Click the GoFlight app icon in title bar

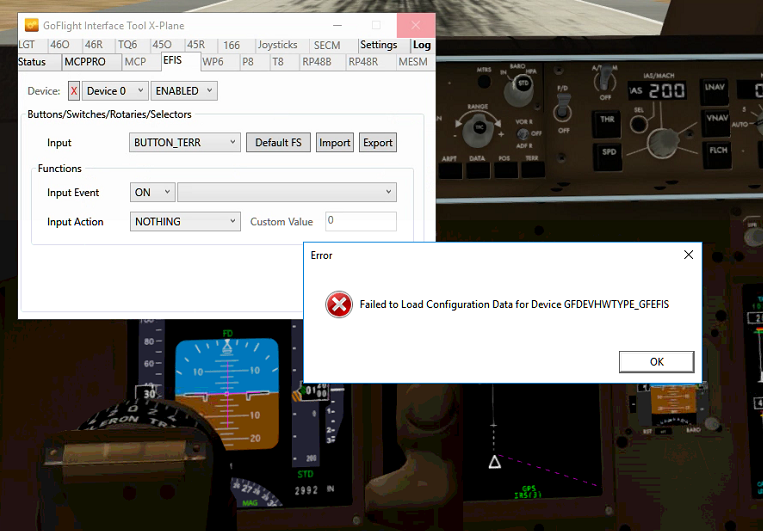point(32,25)
